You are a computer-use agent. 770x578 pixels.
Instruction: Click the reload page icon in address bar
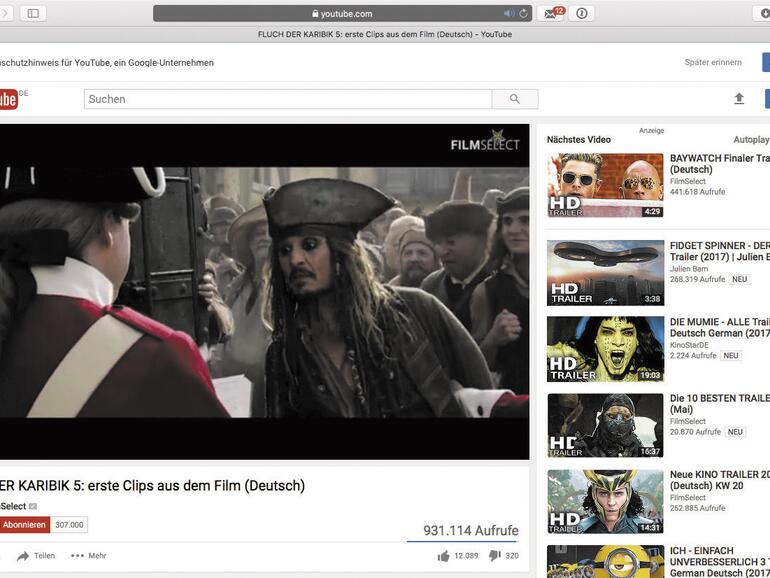click(523, 14)
